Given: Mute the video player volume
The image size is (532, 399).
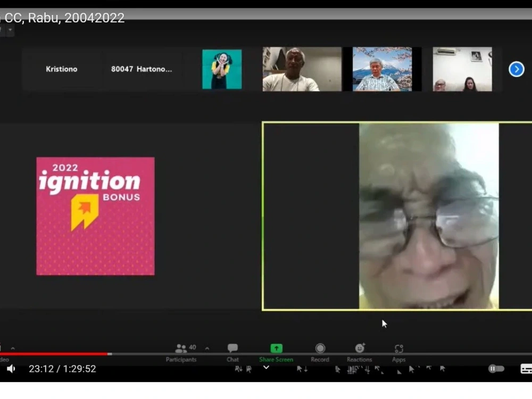Looking at the screenshot, I should coord(11,369).
